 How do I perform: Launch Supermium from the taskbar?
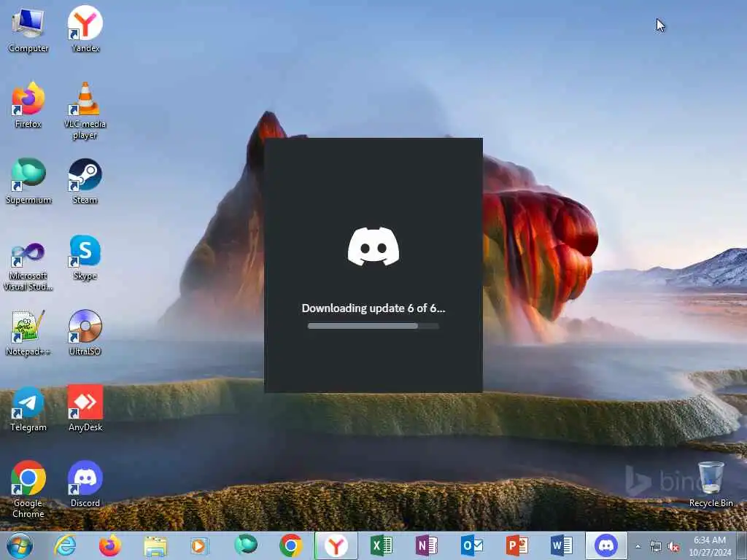245,545
